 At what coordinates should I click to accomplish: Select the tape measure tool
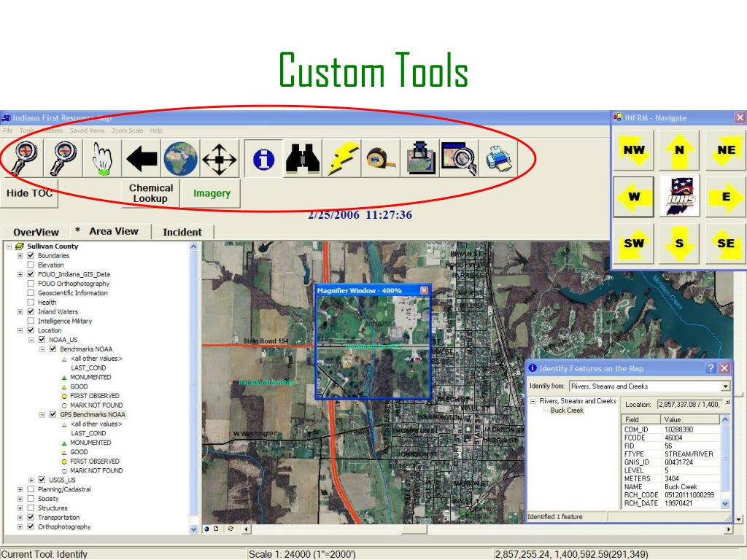tap(381, 157)
